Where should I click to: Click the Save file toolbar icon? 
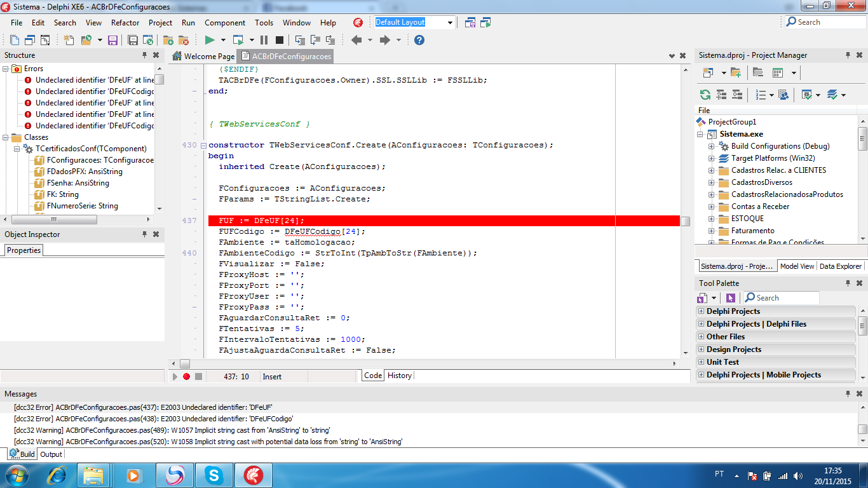click(x=113, y=40)
